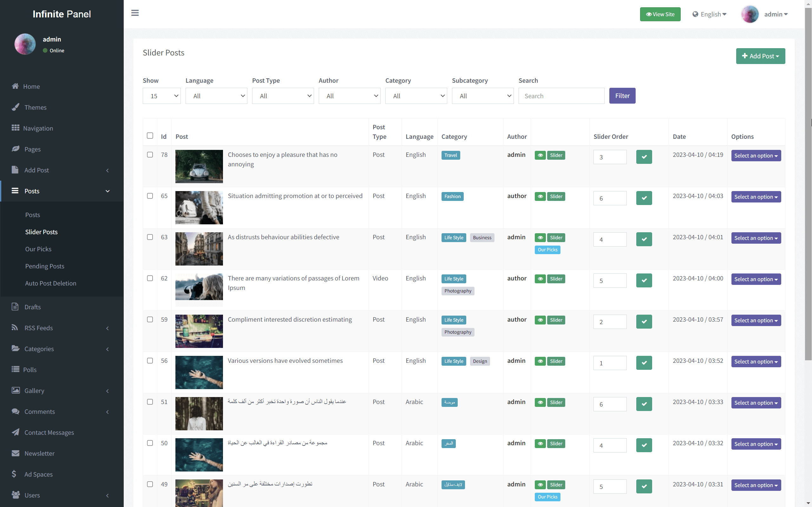Screen dimensions: 812x507
Task: Click the Filter button
Action: (622, 96)
